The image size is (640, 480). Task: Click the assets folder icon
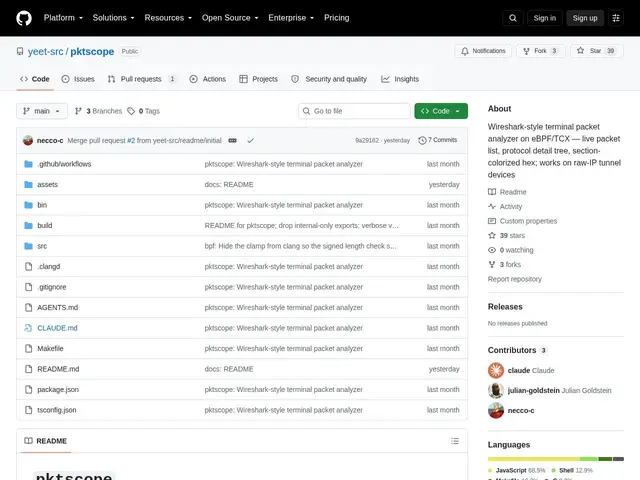28,184
